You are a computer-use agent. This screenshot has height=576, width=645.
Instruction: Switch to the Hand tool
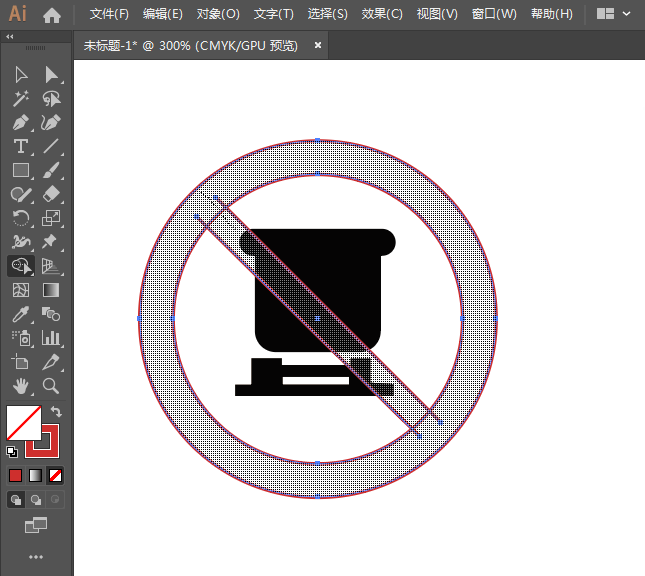(x=20, y=385)
